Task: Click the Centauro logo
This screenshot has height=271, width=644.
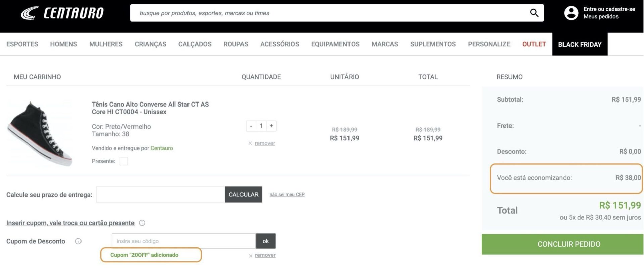Action: pyautogui.click(x=62, y=13)
